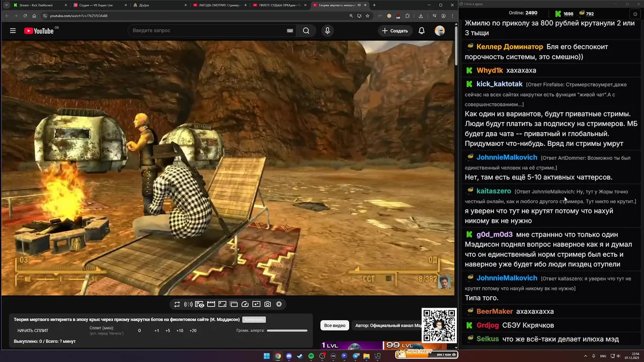Toggle the loop icon in the player toolbar
Screen dimensions: 644x362
click(177, 304)
